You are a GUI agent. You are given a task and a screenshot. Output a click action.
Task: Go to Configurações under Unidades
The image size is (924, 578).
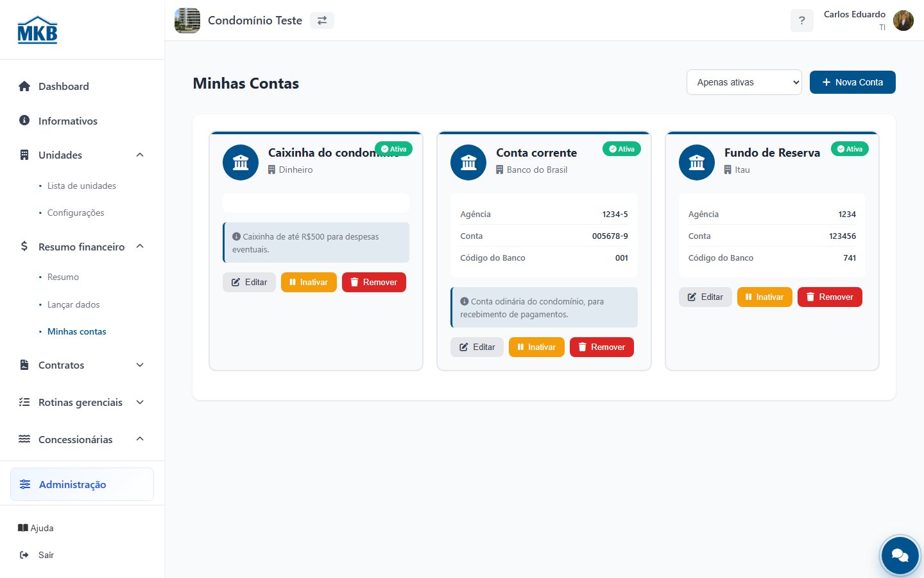[x=76, y=213]
